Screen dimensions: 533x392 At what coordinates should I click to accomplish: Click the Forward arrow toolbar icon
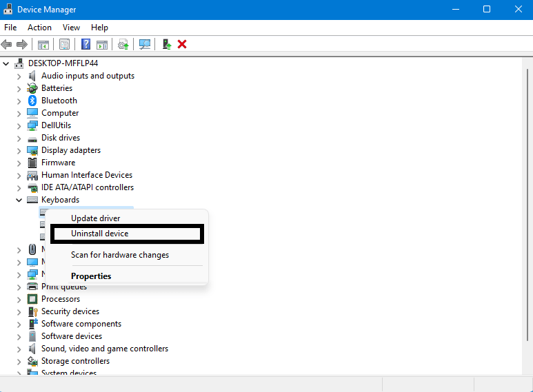(x=22, y=44)
